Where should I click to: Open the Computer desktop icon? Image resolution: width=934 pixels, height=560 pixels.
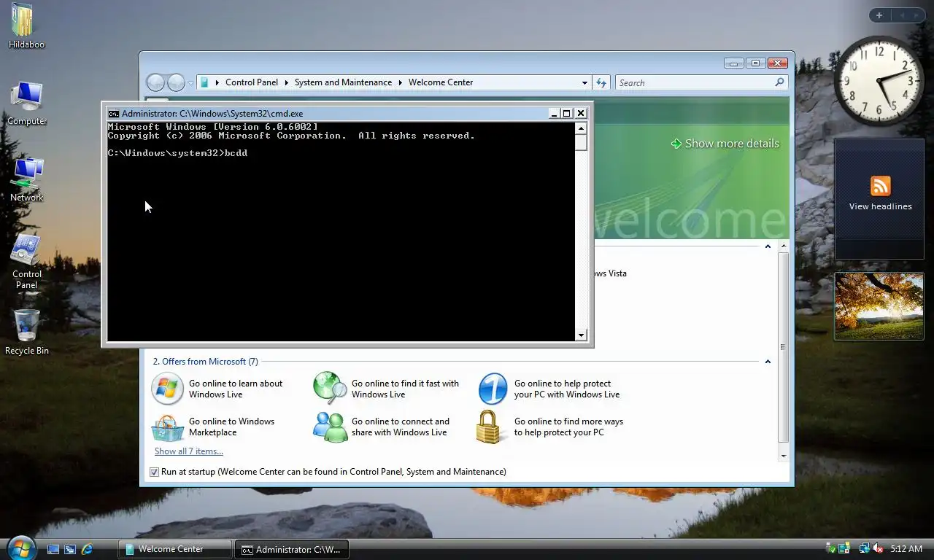[27, 103]
